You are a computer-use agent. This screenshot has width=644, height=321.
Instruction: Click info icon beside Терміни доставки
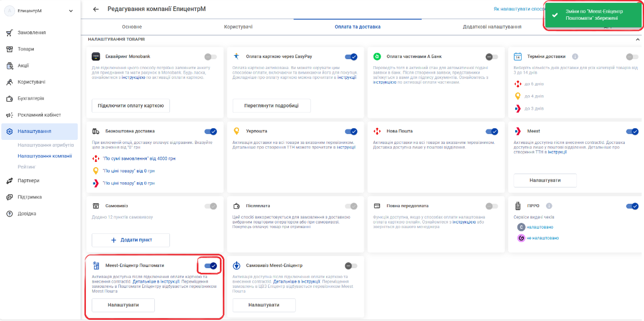[575, 56]
